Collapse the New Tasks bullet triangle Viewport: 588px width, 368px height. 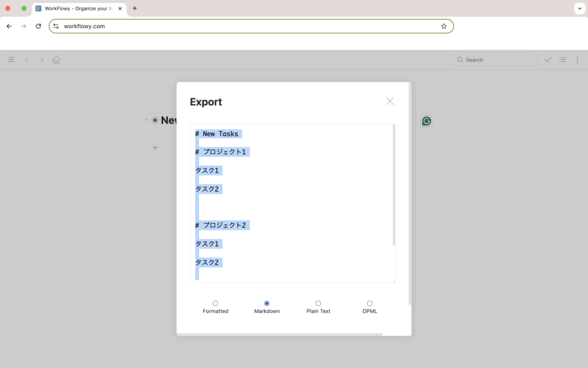tap(146, 120)
